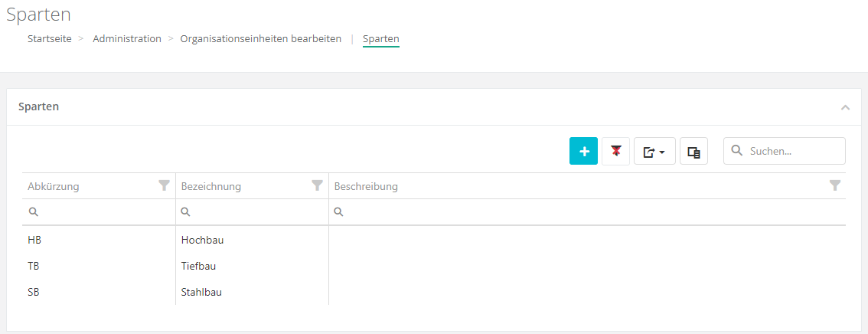The height and width of the screenshot is (334, 868).
Task: Click the Beschreibung filter row input
Action: 589,212
